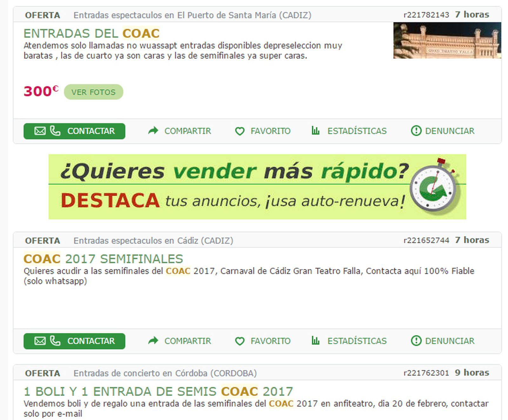This screenshot has height=420, width=508.
Task: Open VER FOTOS for the 300€ listing
Action: click(x=94, y=92)
